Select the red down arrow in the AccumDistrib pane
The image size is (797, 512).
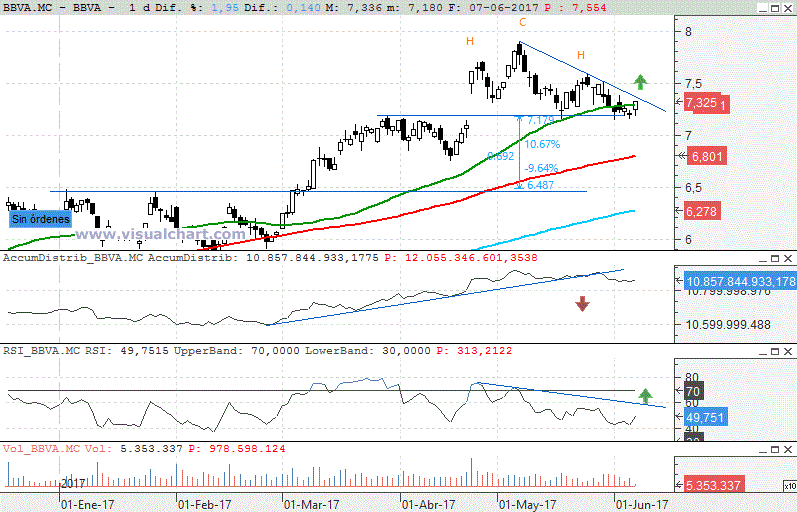click(582, 304)
